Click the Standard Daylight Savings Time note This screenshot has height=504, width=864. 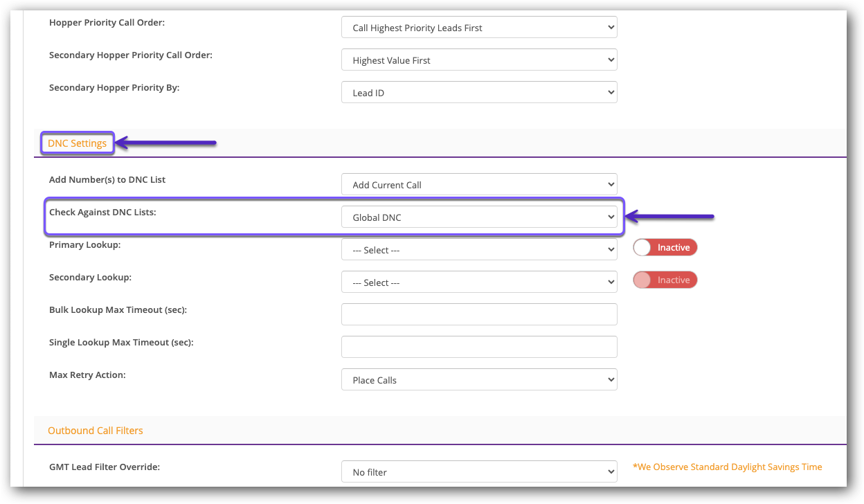point(727,467)
